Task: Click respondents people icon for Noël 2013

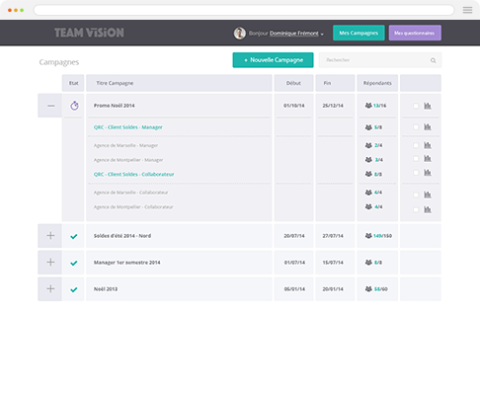Action: coord(368,289)
